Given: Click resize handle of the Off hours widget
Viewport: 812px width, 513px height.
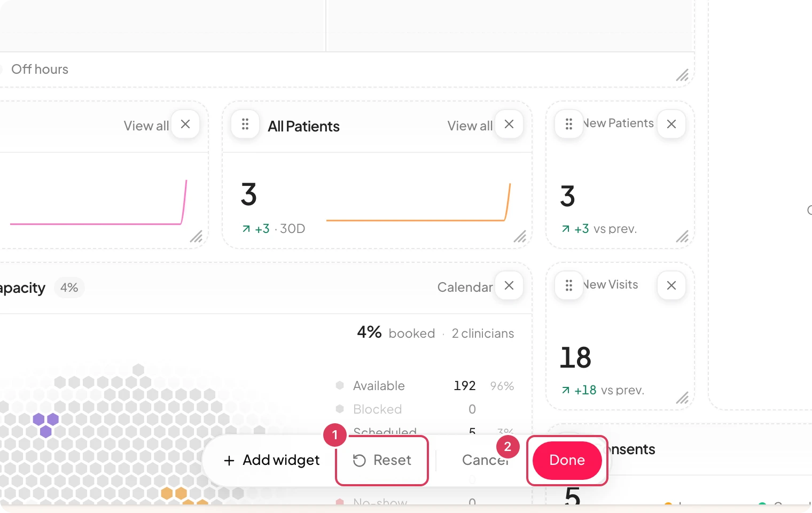Looking at the screenshot, I should point(682,75).
